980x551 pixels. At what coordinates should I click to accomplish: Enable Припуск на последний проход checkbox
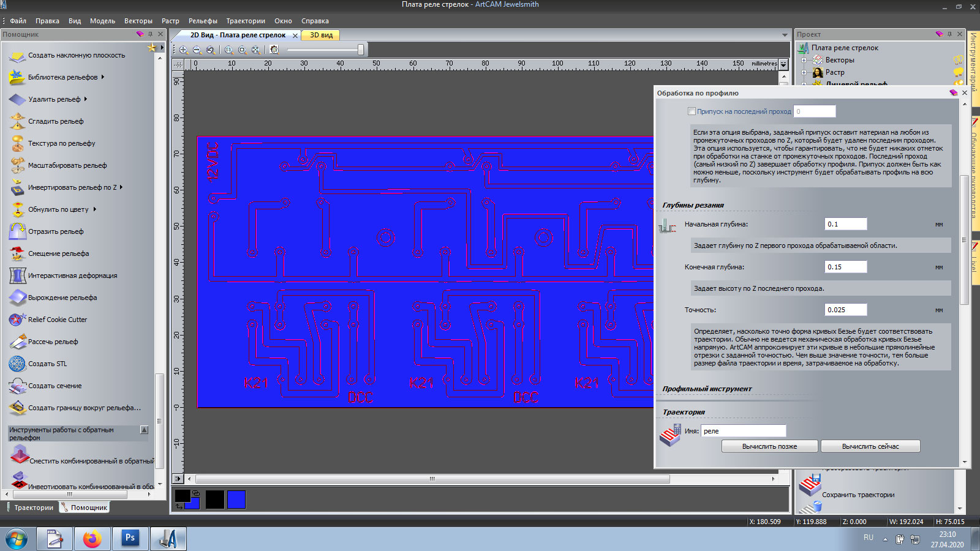click(692, 111)
